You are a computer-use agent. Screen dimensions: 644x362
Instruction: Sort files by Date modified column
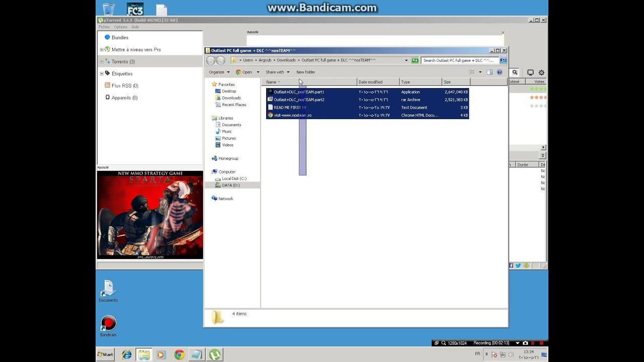tap(378, 82)
